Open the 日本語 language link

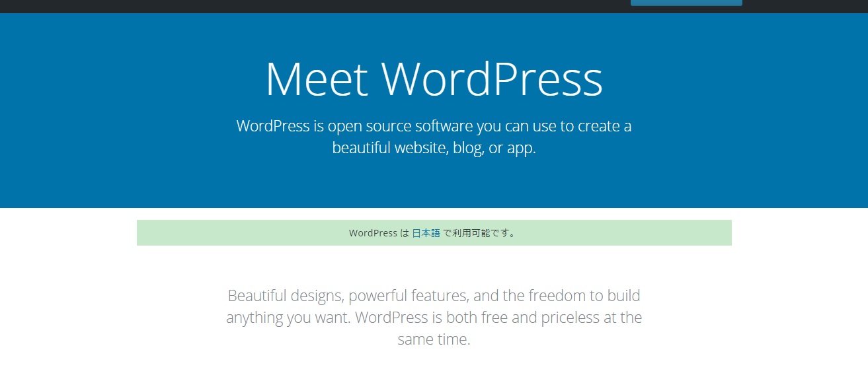[426, 233]
